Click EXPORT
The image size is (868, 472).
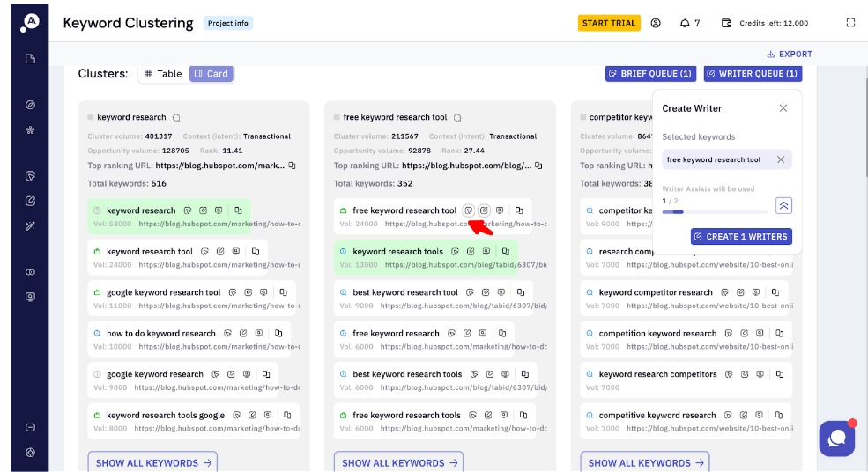[x=790, y=55]
